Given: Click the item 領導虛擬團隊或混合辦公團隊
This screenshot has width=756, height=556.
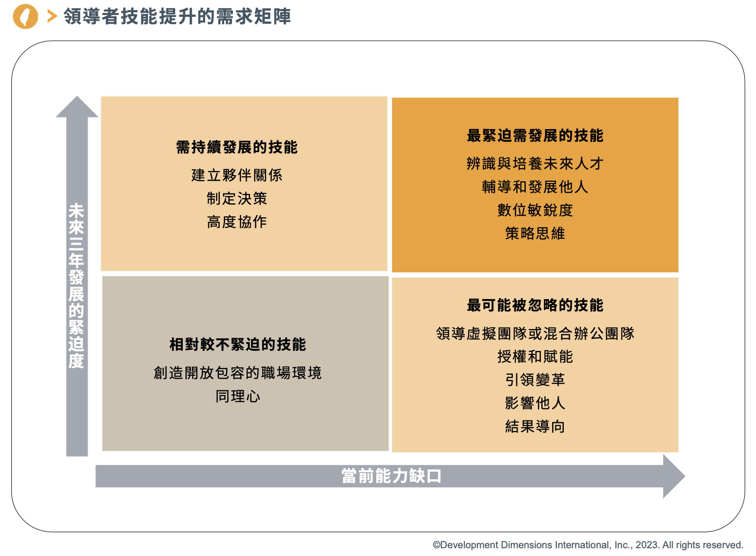Looking at the screenshot, I should pyautogui.click(x=535, y=333).
